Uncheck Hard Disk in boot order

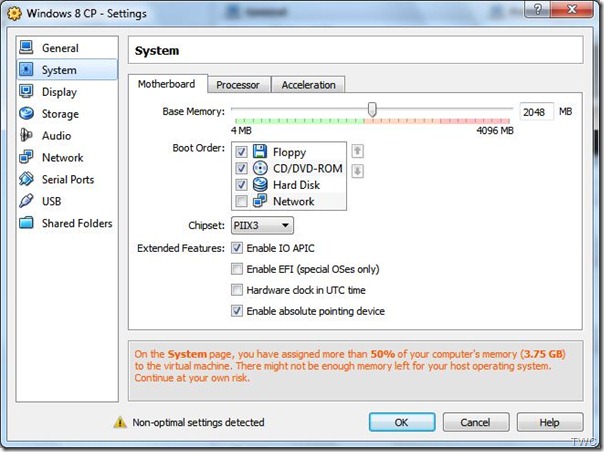point(242,185)
